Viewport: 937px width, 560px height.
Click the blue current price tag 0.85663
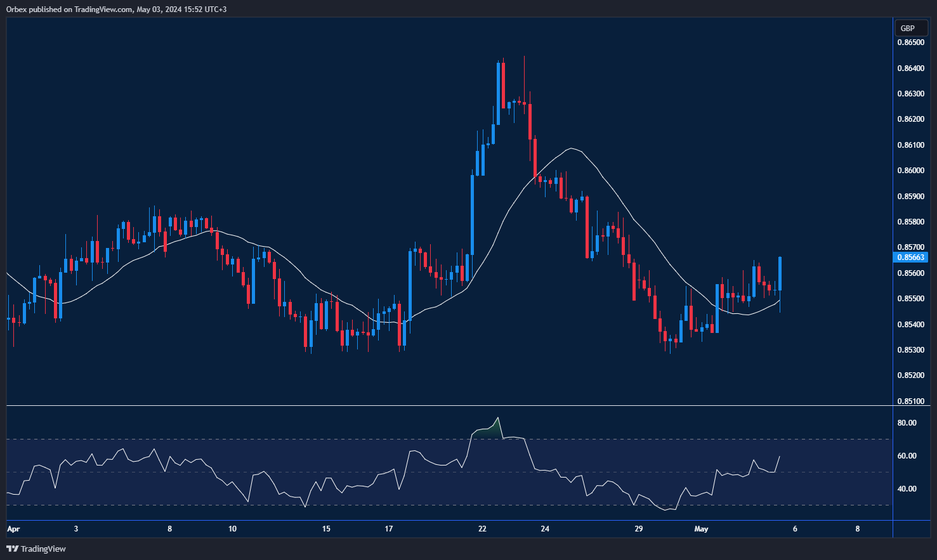click(911, 257)
